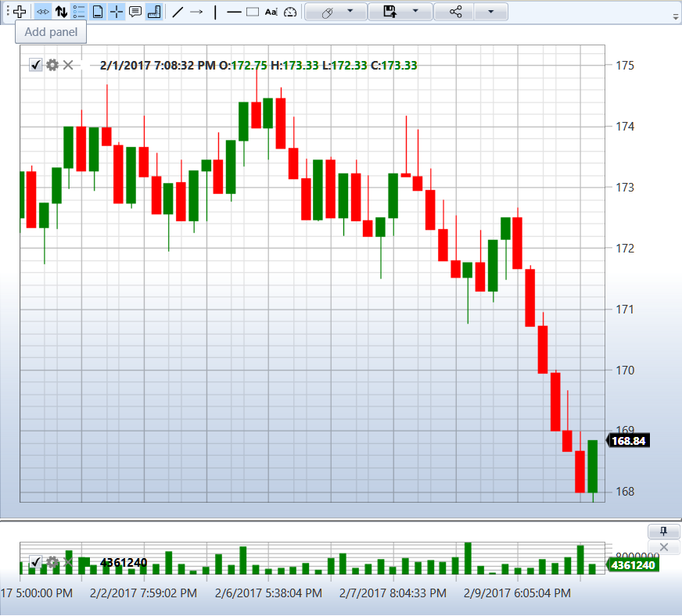Image resolution: width=682 pixels, height=616 pixels.
Task: Expand the save chart dropdown arrow
Action: [415, 11]
